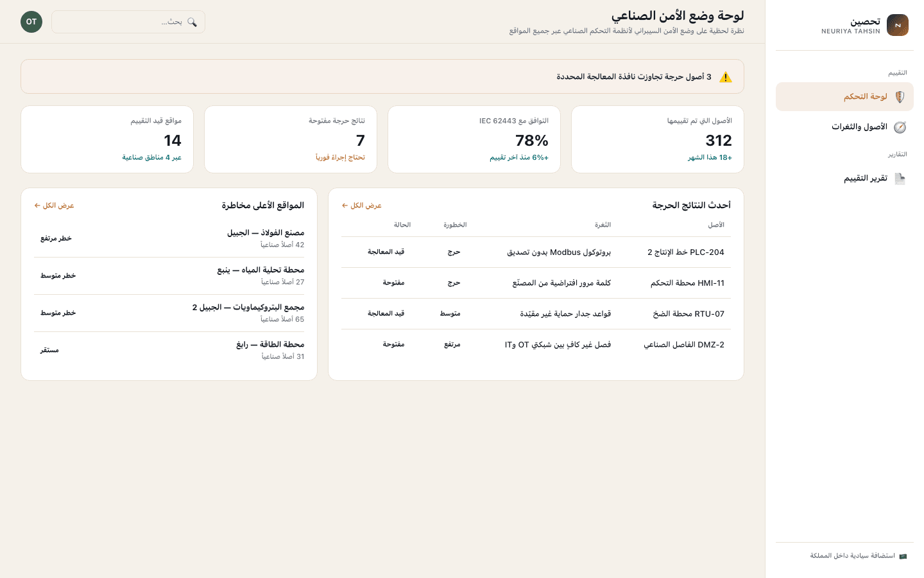This screenshot has width=924, height=578.
Task: Select the PLC-204 خط الإنتاج 2 asset cell
Action: [686, 252]
